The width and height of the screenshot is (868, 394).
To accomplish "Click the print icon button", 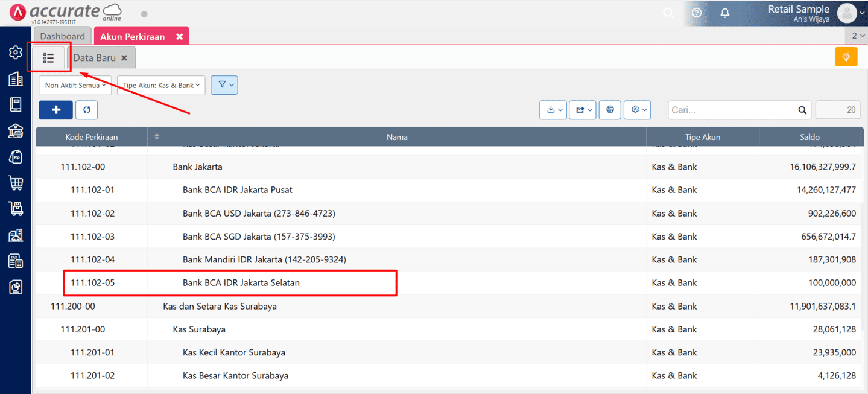I will 610,110.
